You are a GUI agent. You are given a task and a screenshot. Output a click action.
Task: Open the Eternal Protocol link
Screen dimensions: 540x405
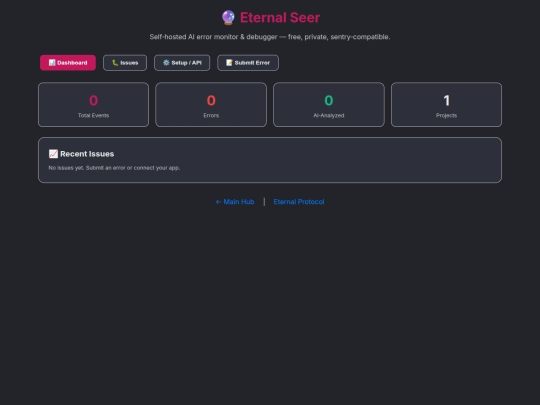point(299,202)
